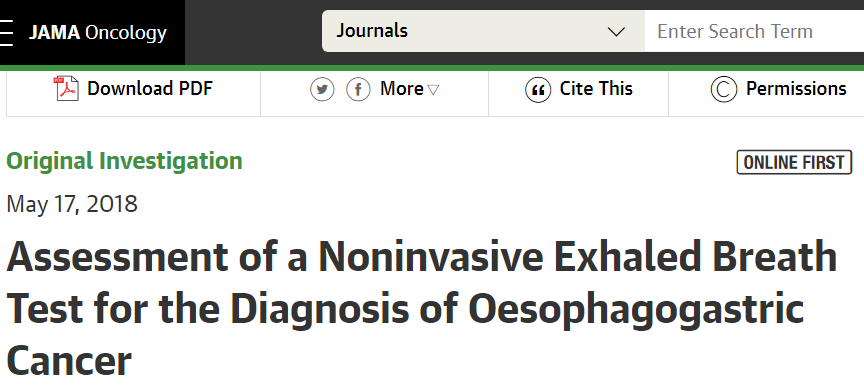
Task: Click into the Enter Search Term field
Action: [754, 31]
